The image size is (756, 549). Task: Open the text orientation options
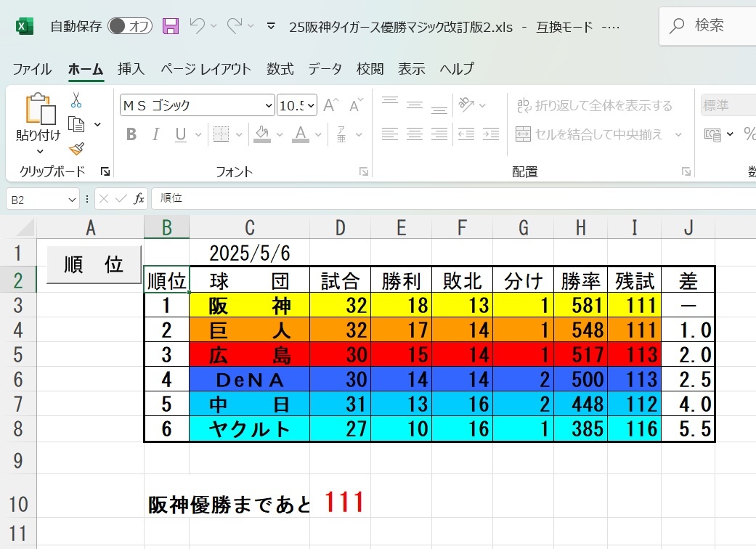[x=467, y=105]
